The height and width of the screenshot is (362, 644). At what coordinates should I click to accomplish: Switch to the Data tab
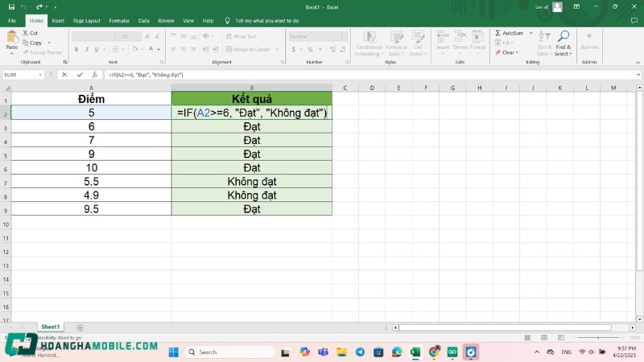(144, 21)
